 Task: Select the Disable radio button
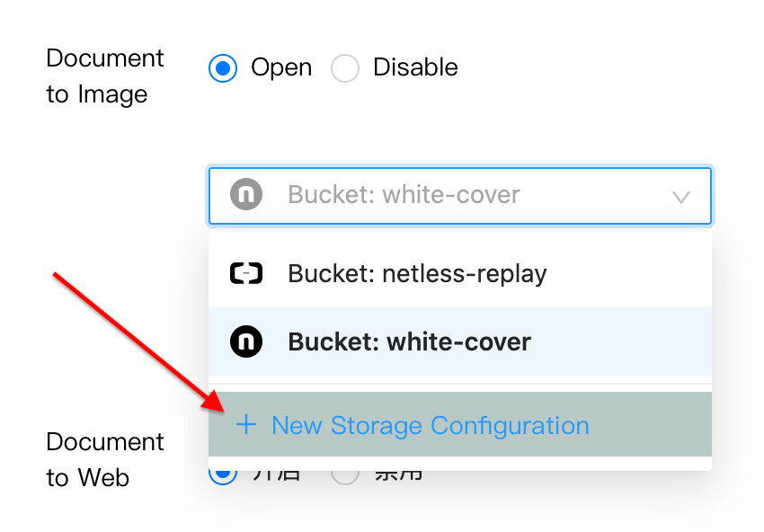pyautogui.click(x=345, y=68)
